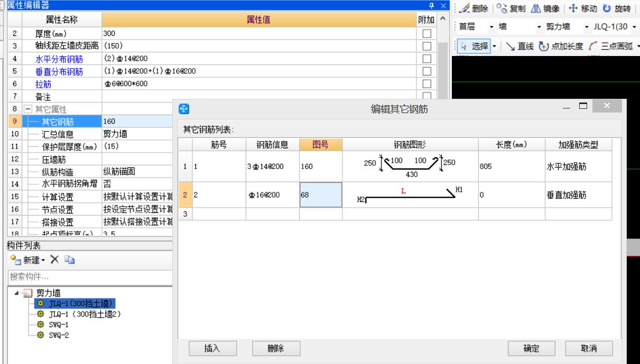
Task: Click rebar info cell 3⌀14@200
Action: point(272,166)
